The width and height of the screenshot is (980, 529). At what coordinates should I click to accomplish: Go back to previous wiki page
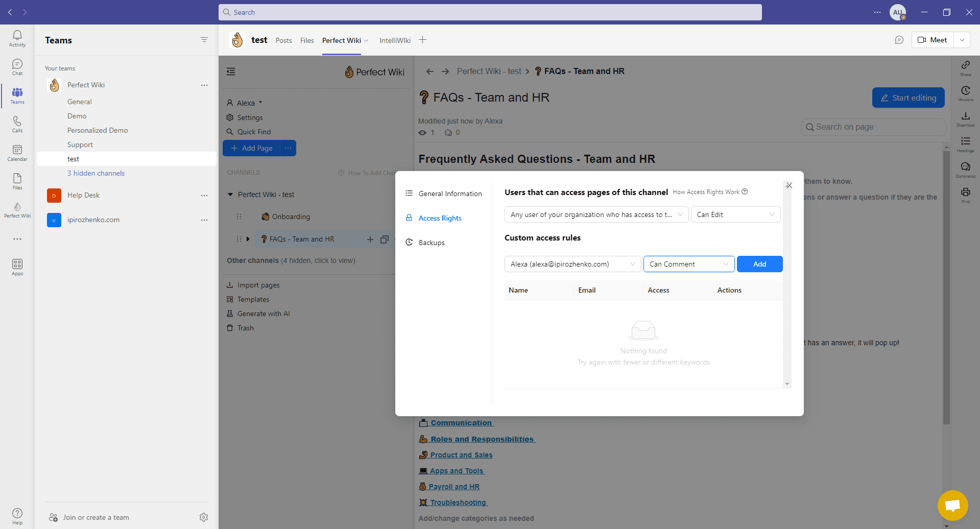click(430, 71)
